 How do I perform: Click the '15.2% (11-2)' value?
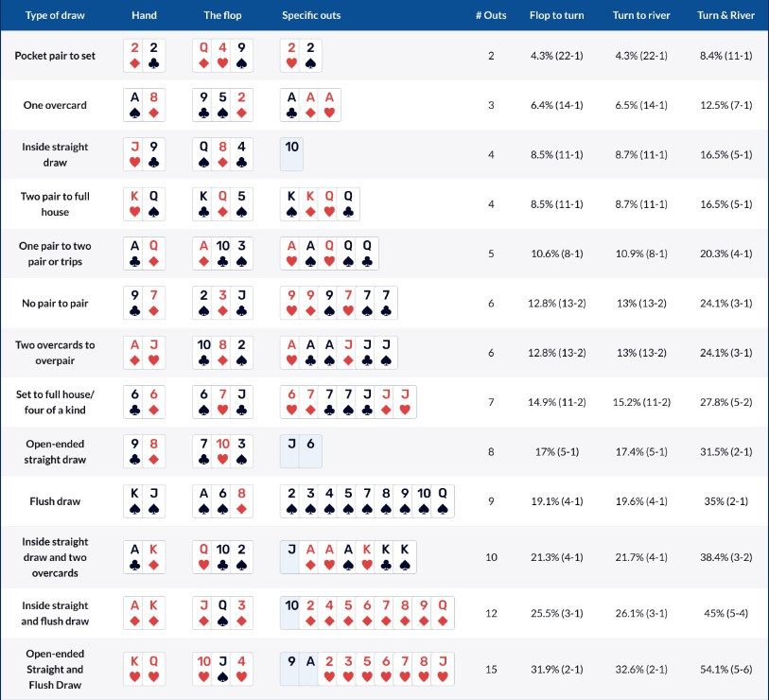click(x=641, y=402)
